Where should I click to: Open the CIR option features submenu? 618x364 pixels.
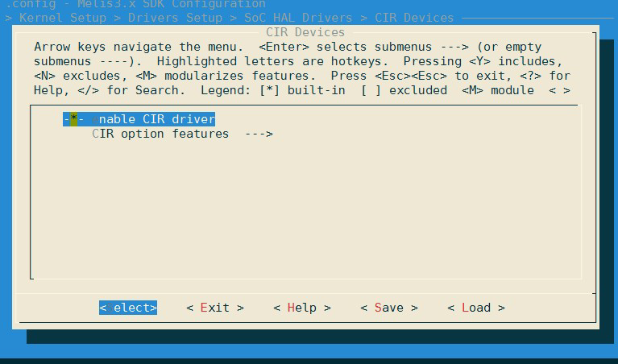pos(160,134)
